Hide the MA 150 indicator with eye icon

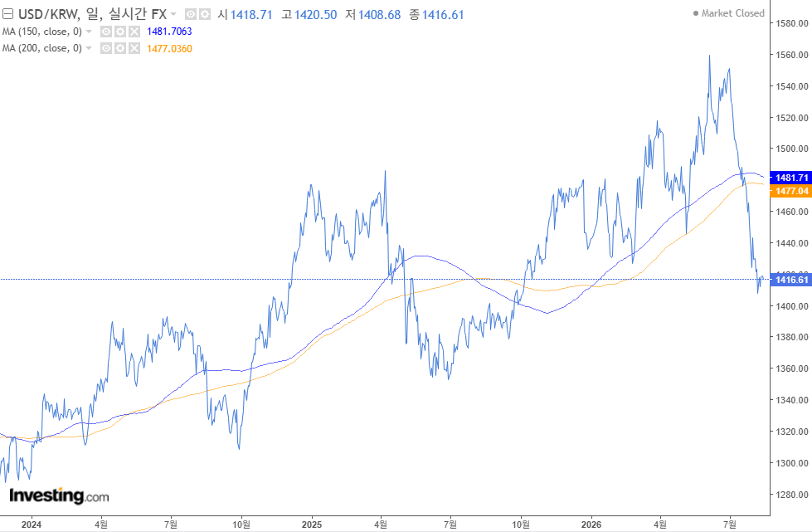coord(106,32)
